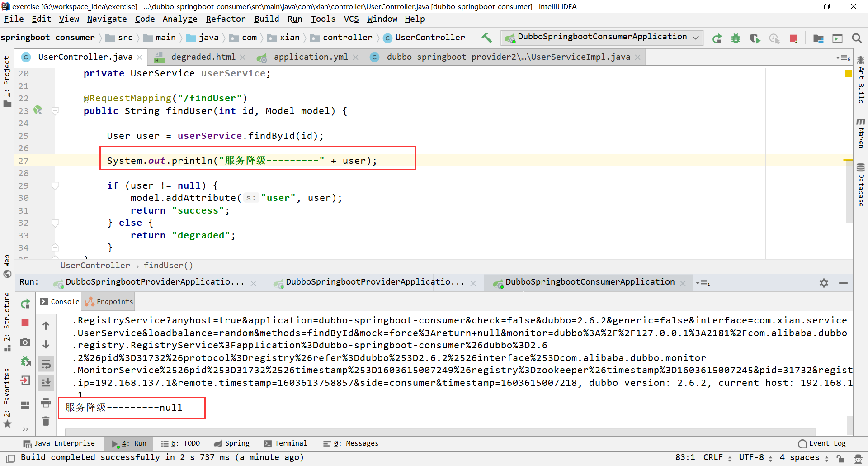Open the Refactor menu
The image size is (868, 466).
(x=226, y=19)
